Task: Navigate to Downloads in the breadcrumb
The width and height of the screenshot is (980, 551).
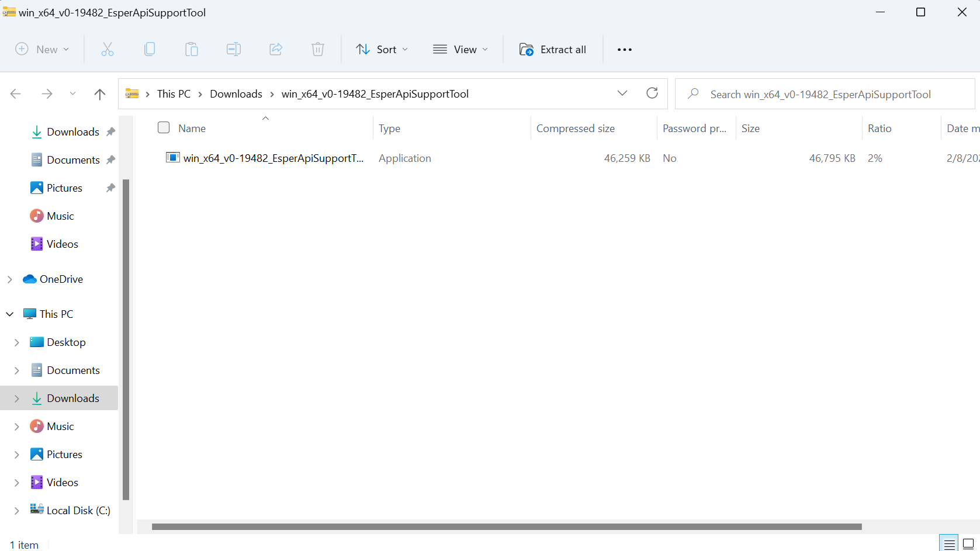Action: 236,93
